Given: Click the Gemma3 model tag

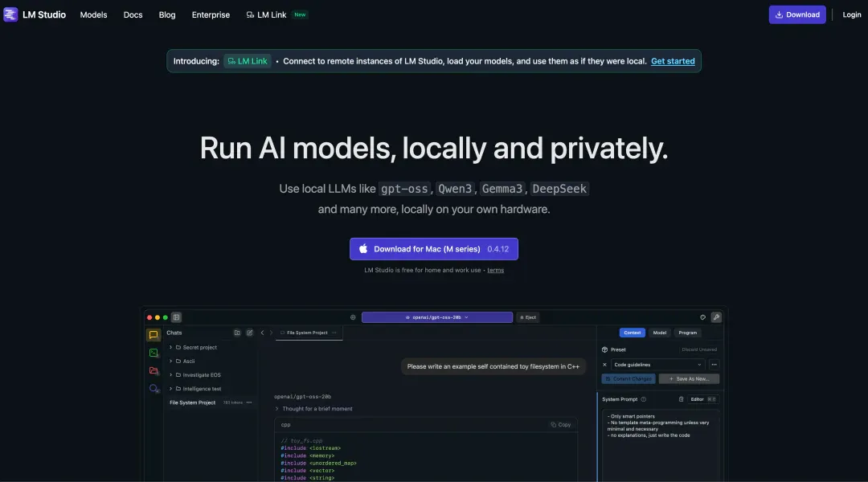Looking at the screenshot, I should pos(502,189).
